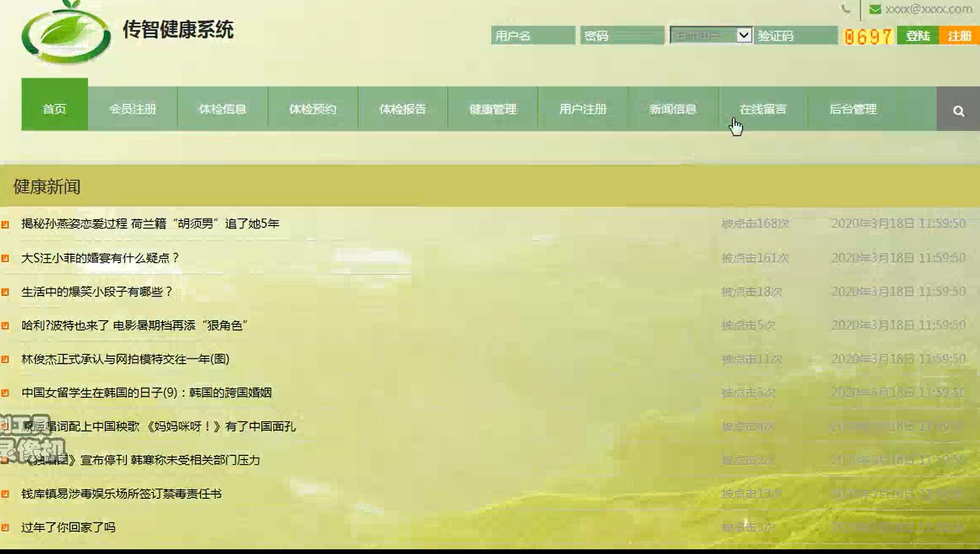Click news icon beside 揭秘孙燕姿恋爱过程 headline
Screen dimensions: 980x554
coord(6,223)
